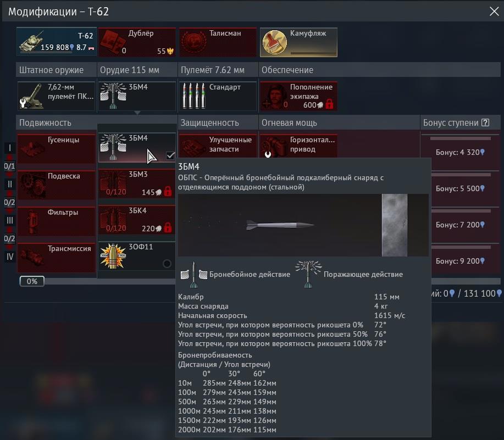This screenshot has height=440, width=504.
Task: Expand the Орудие 115 мм ammo dropdown
Action: click(x=137, y=96)
